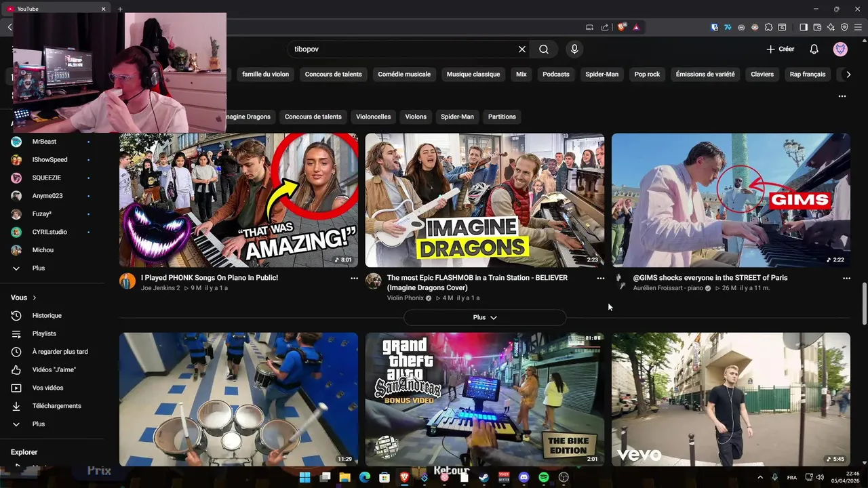Click the page vertical scrollbar thumb
Screen dimensions: 868x488
(864, 304)
